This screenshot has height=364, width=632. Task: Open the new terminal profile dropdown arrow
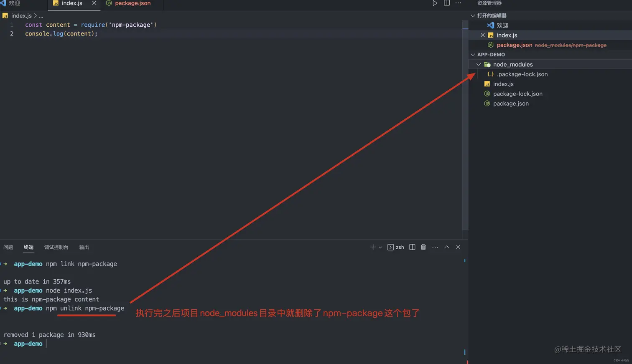(x=380, y=247)
